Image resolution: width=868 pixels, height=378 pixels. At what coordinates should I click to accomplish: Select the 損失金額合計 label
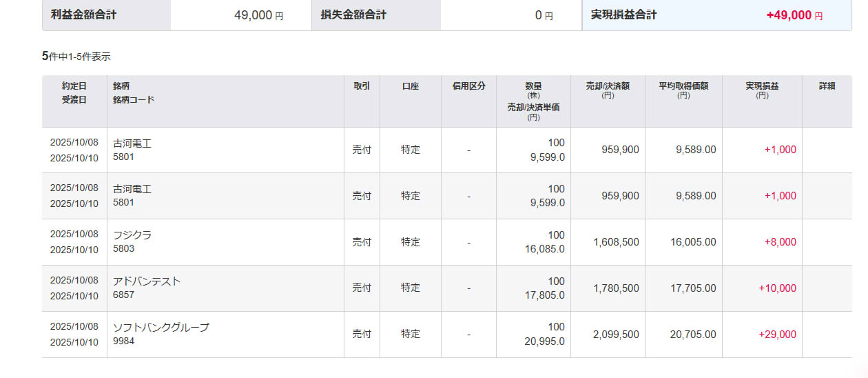click(x=353, y=15)
